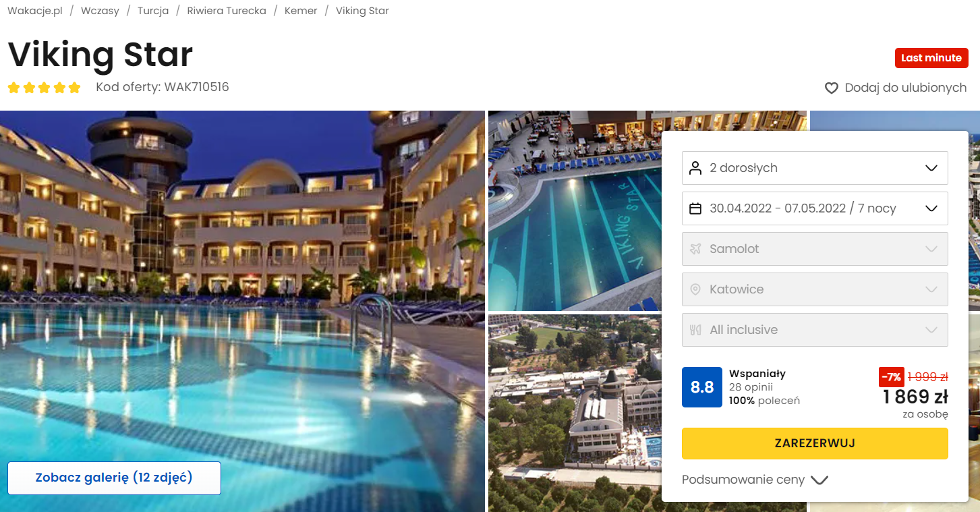Go to Turcja in the breadcrumb
Image resolution: width=980 pixels, height=512 pixels.
153,11
